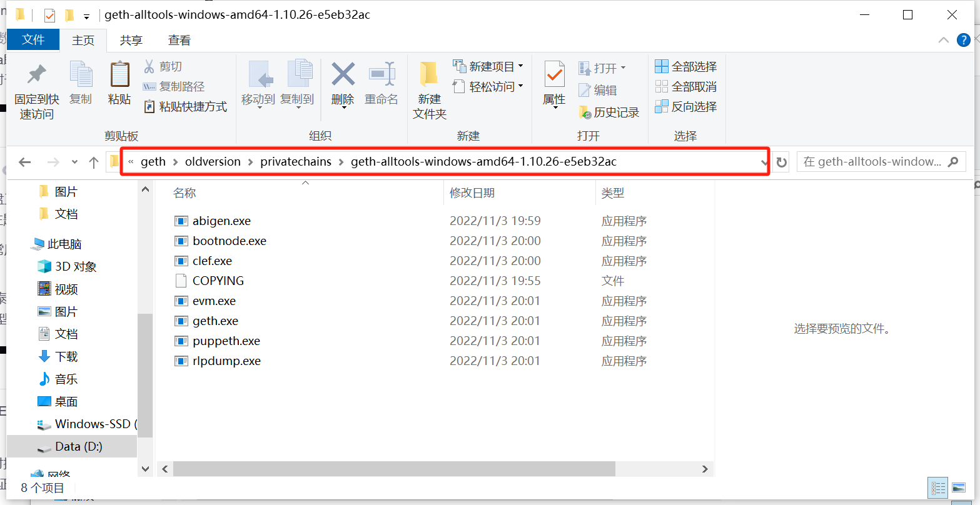Switch to the large icons view
The width and height of the screenshot is (980, 505).
click(959, 487)
